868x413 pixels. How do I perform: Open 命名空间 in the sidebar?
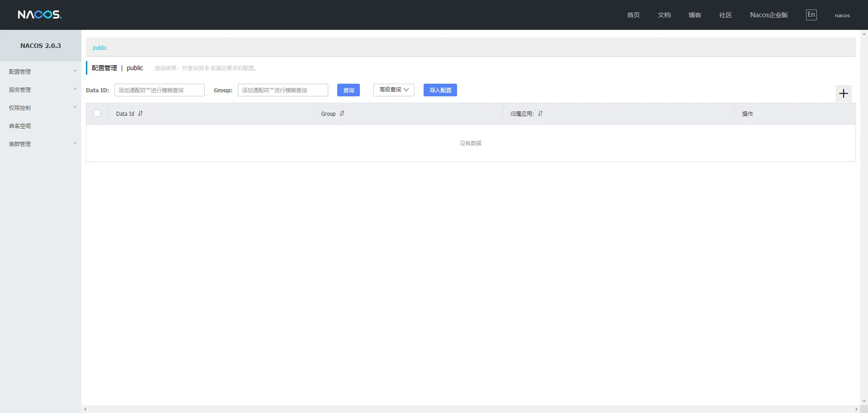(20, 126)
